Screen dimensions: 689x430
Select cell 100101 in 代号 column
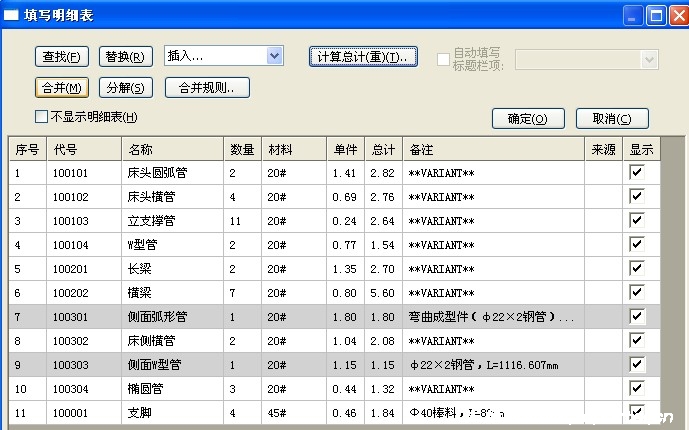(84, 173)
